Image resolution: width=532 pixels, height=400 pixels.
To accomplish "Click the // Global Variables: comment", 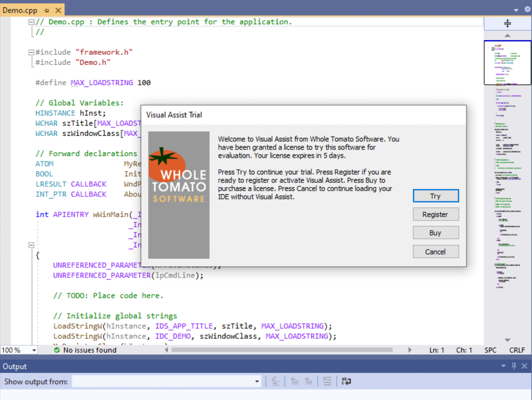I will pyautogui.click(x=79, y=103).
